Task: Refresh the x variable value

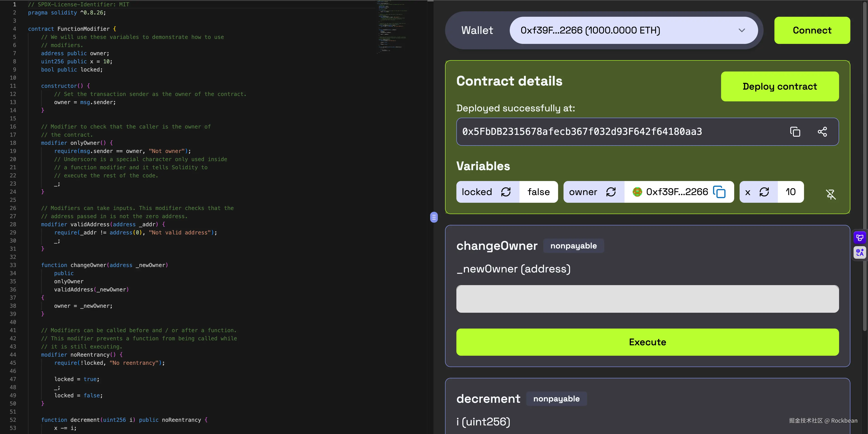Action: tap(764, 192)
